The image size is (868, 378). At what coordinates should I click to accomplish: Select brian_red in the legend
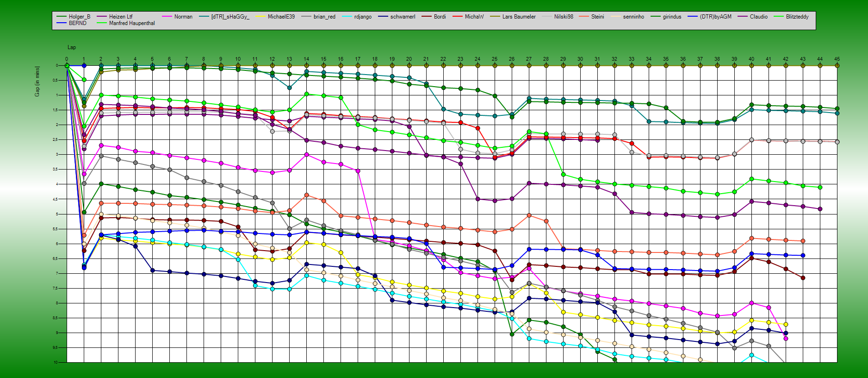324,17
